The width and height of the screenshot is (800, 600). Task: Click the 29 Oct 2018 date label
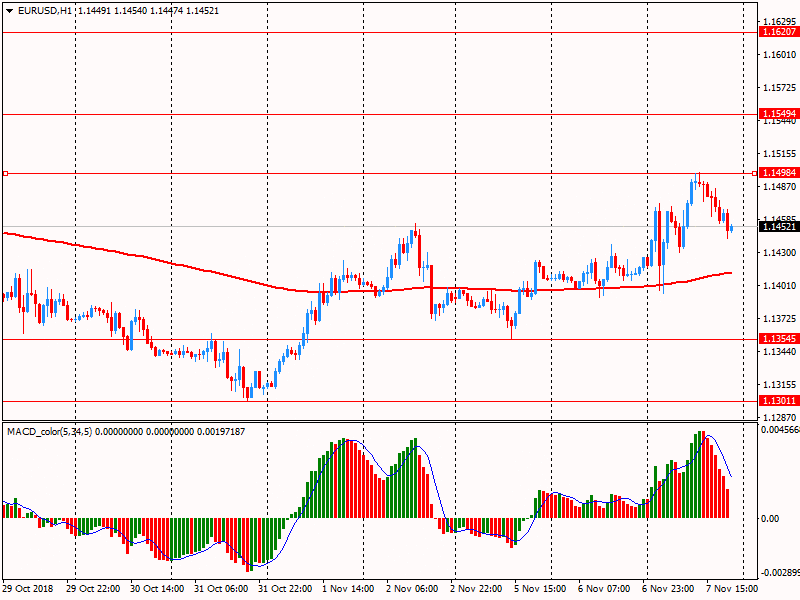30,590
